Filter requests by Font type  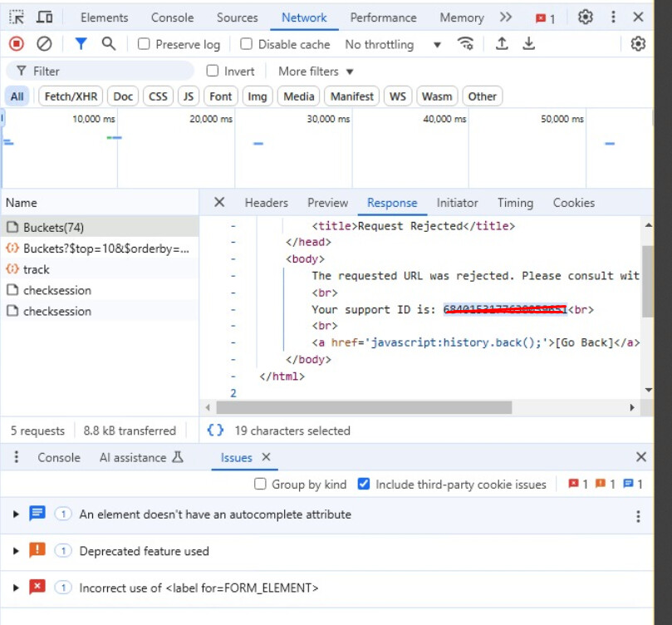tap(221, 96)
